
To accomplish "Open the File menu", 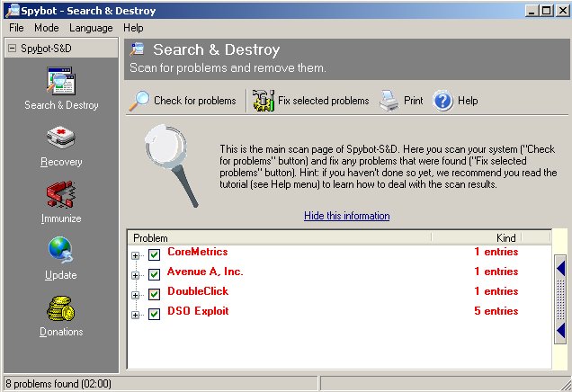I will 16,28.
